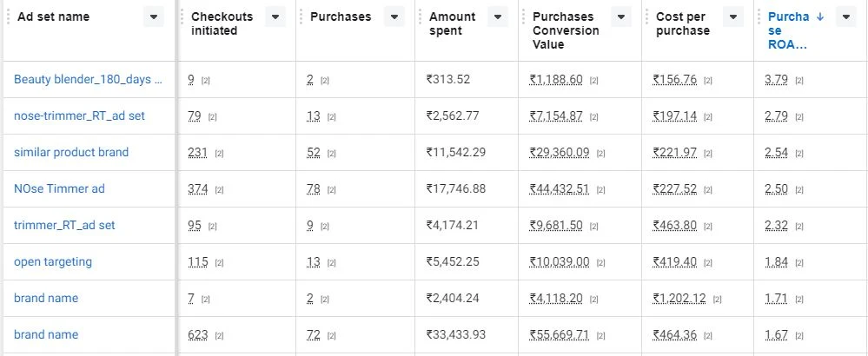Viewport: 868px width, 356px height.
Task: Click the ₹221.97 cost per purchase
Action: 675,152
